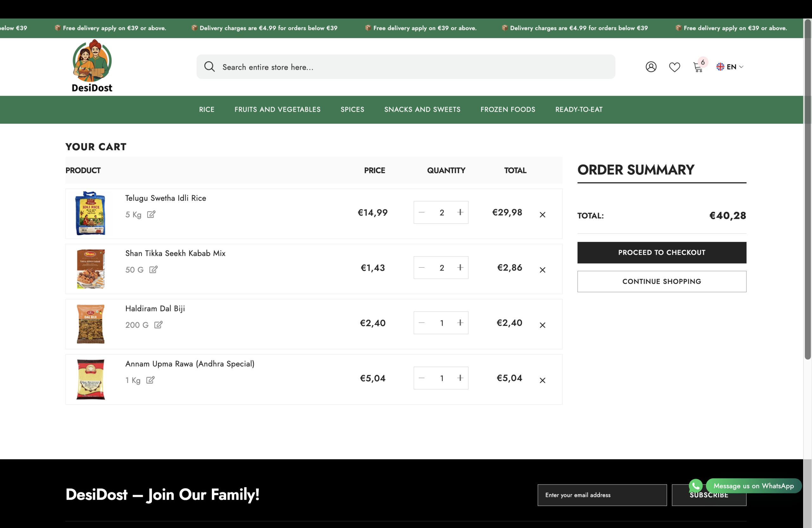Remove Shan Tikka Seekh Kabab Mix from cart
The height and width of the screenshot is (528, 812).
[x=542, y=270]
